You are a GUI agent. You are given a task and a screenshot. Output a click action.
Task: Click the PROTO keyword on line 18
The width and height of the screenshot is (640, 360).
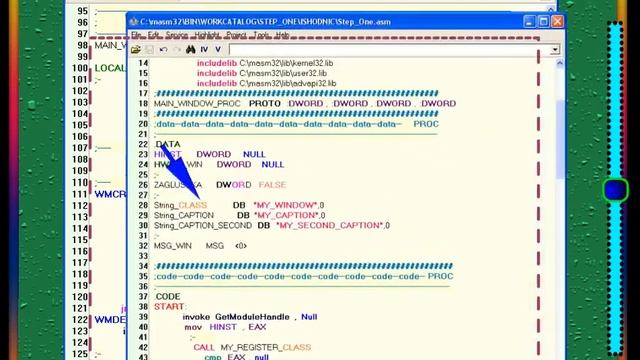tap(265, 104)
